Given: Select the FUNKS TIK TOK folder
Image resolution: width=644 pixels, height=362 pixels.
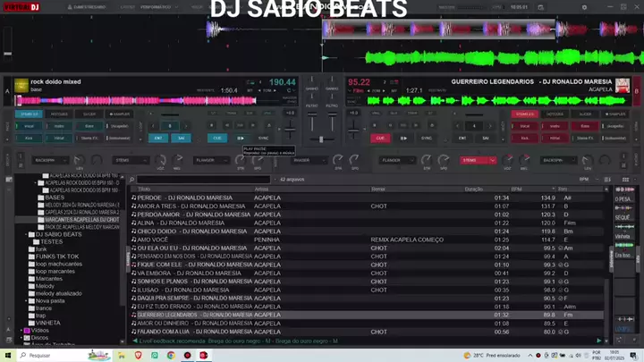Looking at the screenshot, I should [56, 256].
